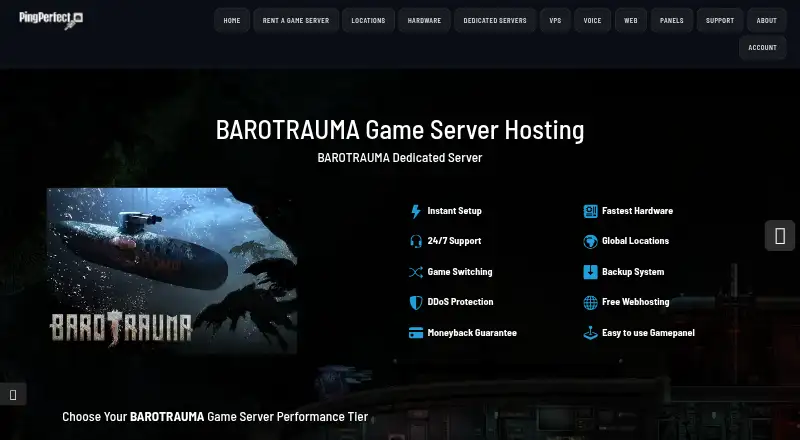
Task: Click the Fastest Hardware icon
Action: pyautogui.click(x=590, y=211)
